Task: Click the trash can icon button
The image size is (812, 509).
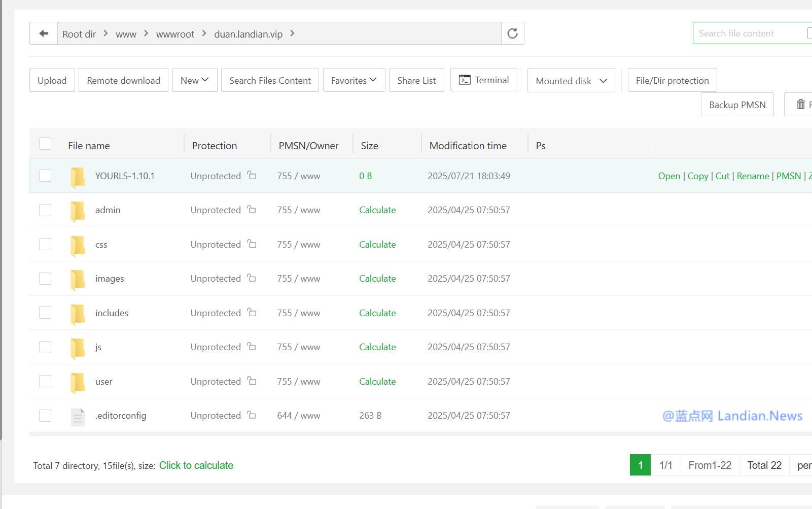Action: (800, 105)
